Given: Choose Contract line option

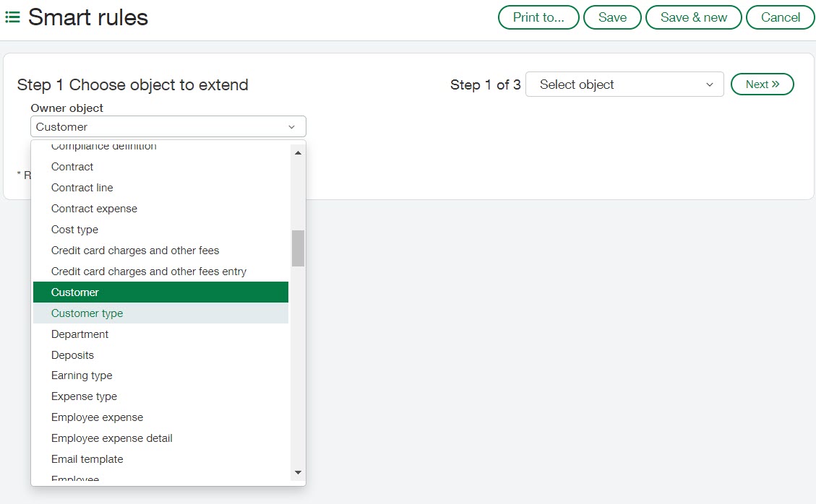Looking at the screenshot, I should pos(82,188).
